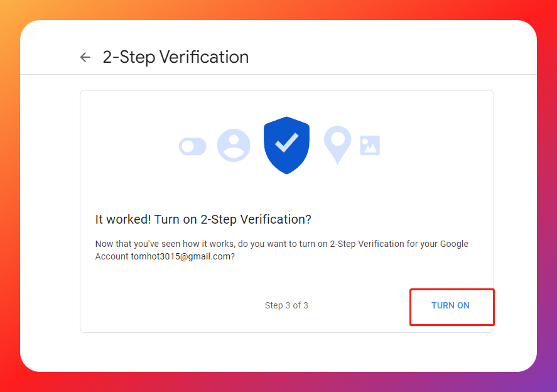This screenshot has width=557, height=392.
Task: Go back using the left arrow icon
Action: pos(85,57)
